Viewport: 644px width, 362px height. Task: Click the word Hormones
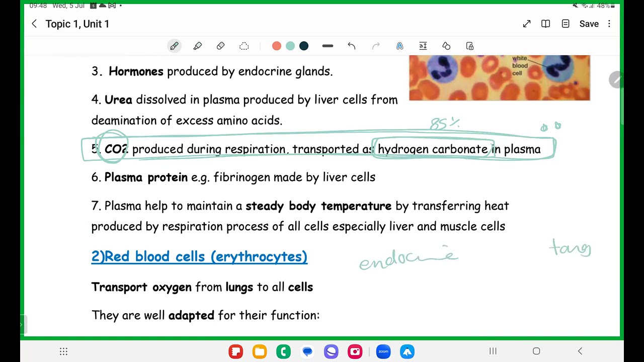point(136,71)
